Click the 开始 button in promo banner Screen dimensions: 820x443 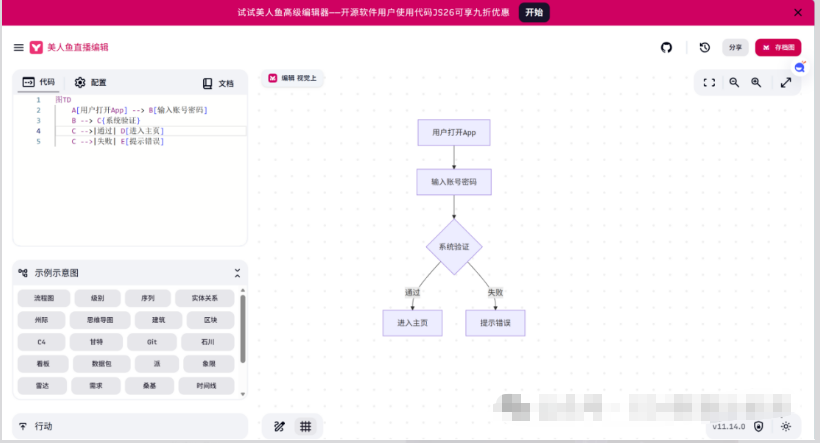pyautogui.click(x=534, y=13)
